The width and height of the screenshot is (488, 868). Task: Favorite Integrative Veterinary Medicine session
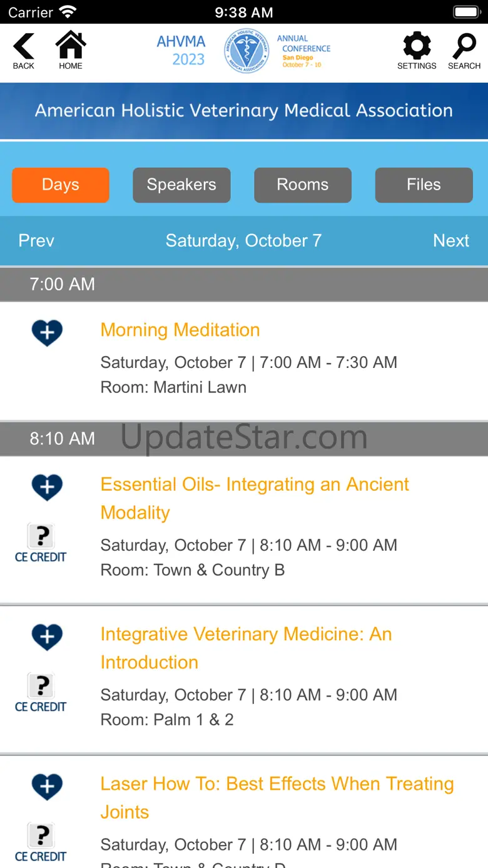(x=47, y=637)
